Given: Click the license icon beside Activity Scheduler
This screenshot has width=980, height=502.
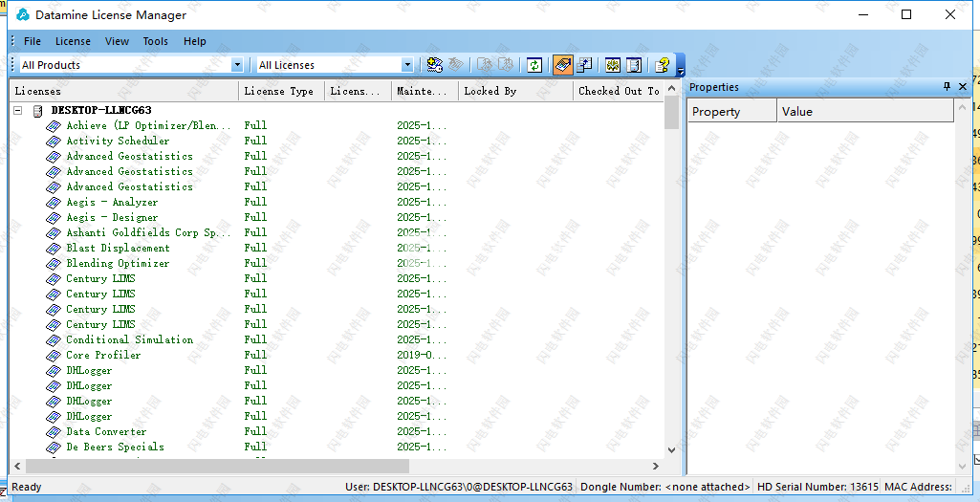Looking at the screenshot, I should (54, 142).
